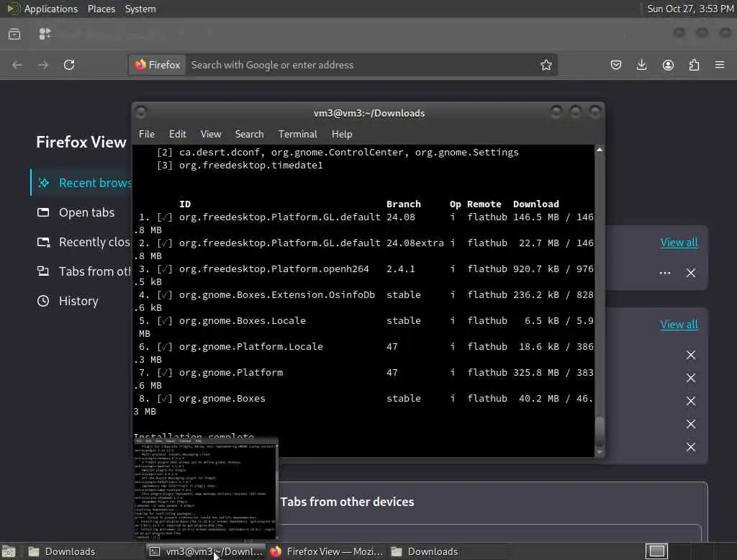Open Terminal menu in terminal window
Image resolution: width=737 pixels, height=560 pixels.
[297, 134]
